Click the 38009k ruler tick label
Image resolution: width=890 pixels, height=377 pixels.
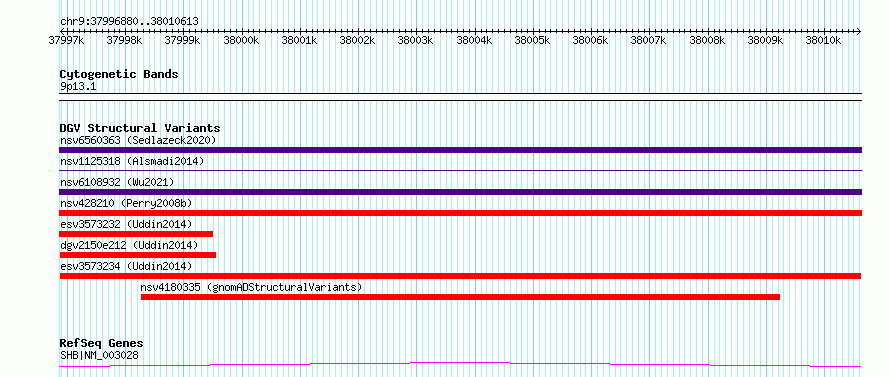[x=765, y=40]
